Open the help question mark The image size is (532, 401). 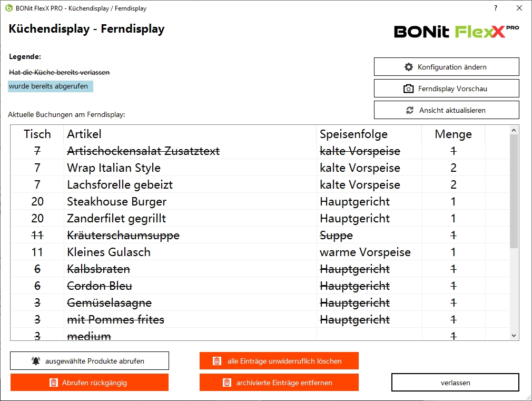496,8
